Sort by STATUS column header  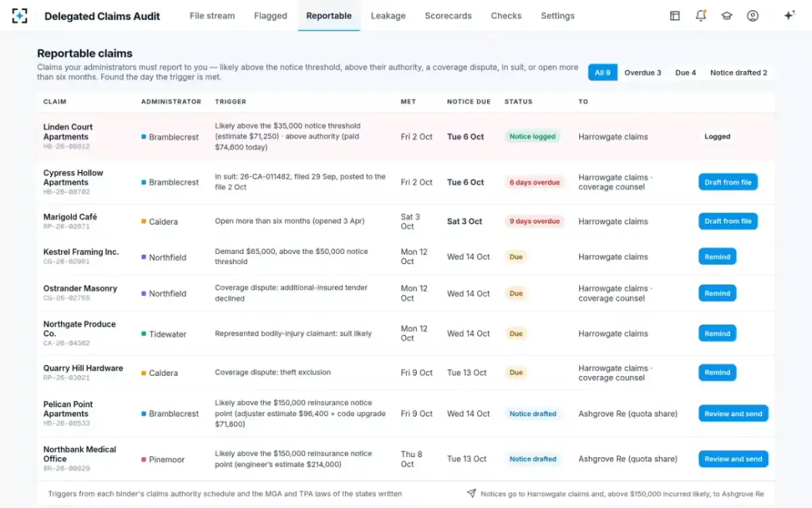point(518,102)
